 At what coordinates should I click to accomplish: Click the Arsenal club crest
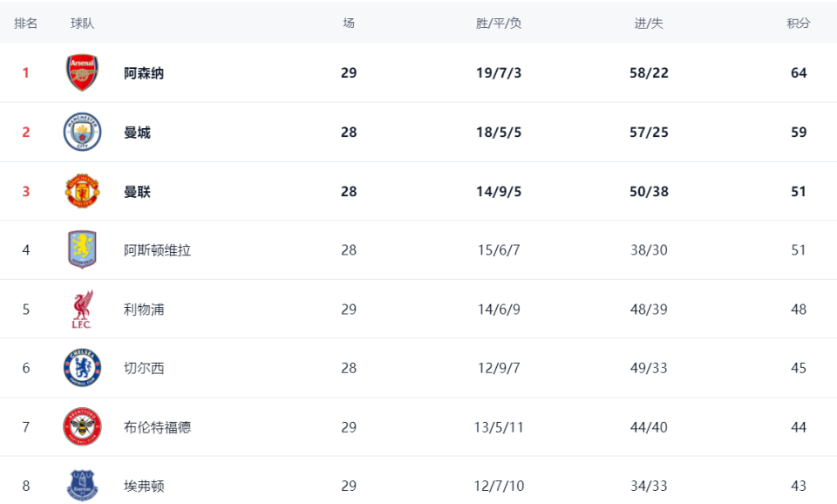click(x=83, y=73)
